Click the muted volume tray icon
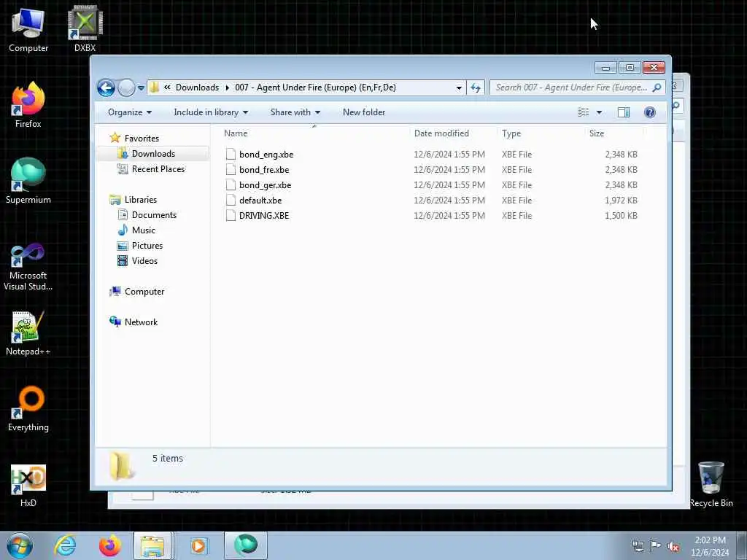The image size is (747, 560). click(673, 547)
